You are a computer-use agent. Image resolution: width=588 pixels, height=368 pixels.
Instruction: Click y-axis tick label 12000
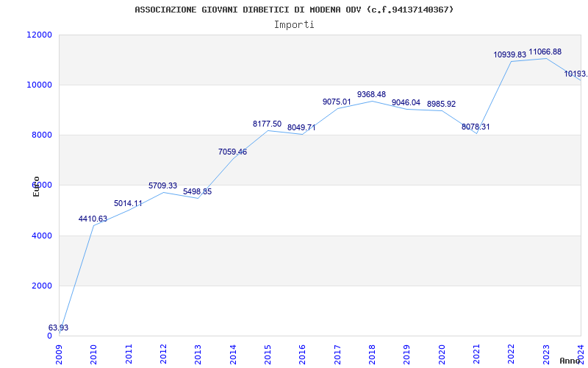(39, 35)
